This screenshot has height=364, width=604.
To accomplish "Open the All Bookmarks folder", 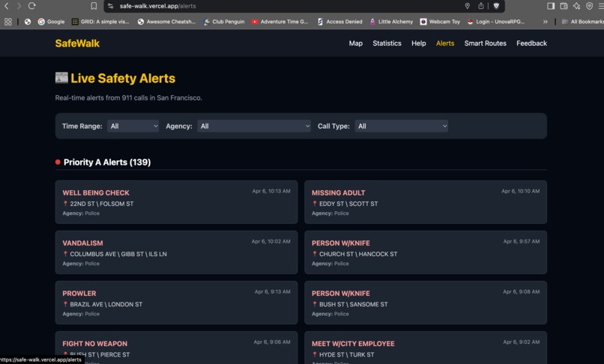I will [582, 22].
